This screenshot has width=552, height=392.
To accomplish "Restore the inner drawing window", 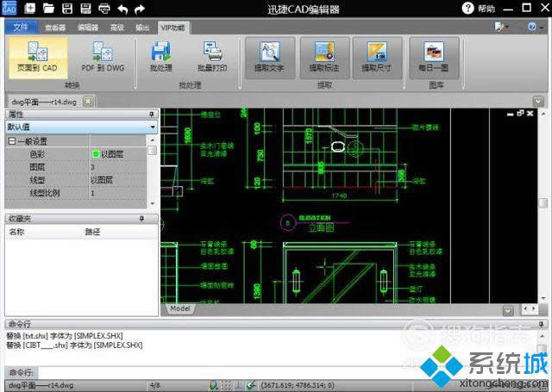I will 520,113.
